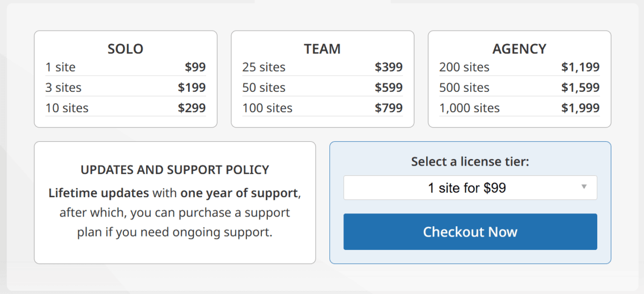Viewport: 644px width, 294px height.
Task: Select the 3 sites $199 row
Action: pyautogui.click(x=126, y=88)
